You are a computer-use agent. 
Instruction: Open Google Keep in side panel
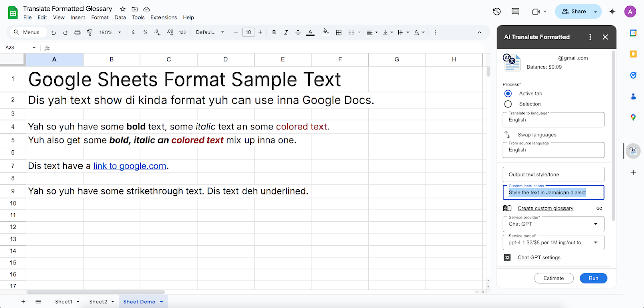pyautogui.click(x=633, y=54)
